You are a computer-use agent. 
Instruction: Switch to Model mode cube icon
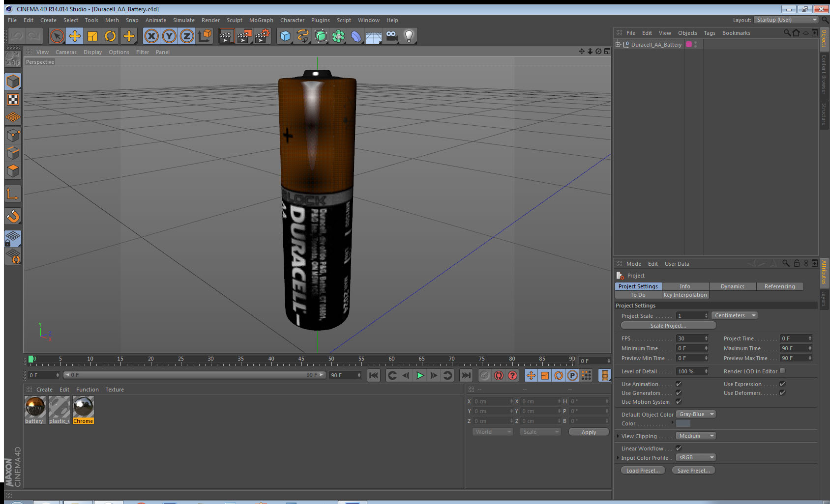point(13,82)
